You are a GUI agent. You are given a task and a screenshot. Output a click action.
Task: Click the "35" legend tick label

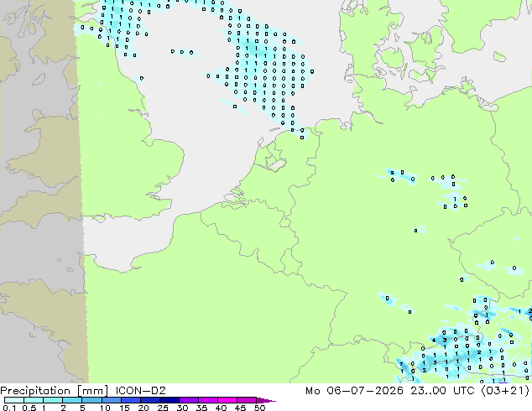202,408
